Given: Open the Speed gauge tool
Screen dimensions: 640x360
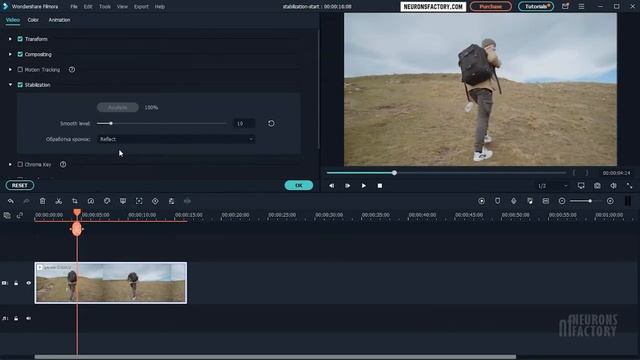Looking at the screenshot, I should click(x=91, y=201).
